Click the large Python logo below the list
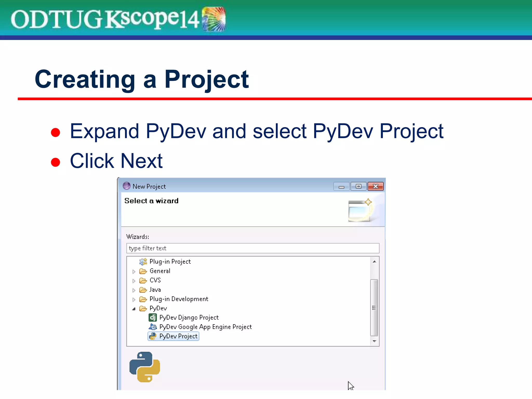This screenshot has width=532, height=399. [145, 367]
